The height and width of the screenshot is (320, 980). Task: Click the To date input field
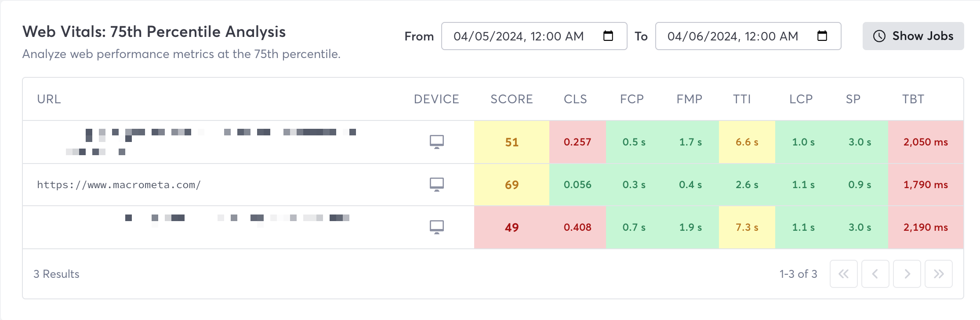coord(732,36)
